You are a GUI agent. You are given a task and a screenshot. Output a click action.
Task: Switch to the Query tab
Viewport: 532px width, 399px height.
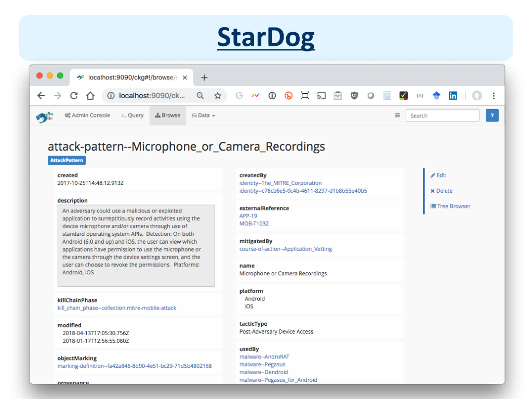click(x=132, y=116)
